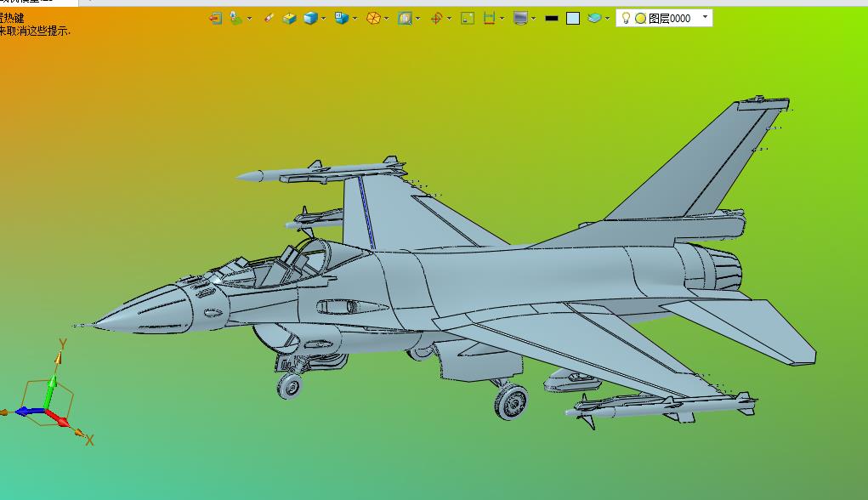The width and height of the screenshot is (868, 500).
Task: Click the zoom magnifier view icon
Action: click(405, 18)
